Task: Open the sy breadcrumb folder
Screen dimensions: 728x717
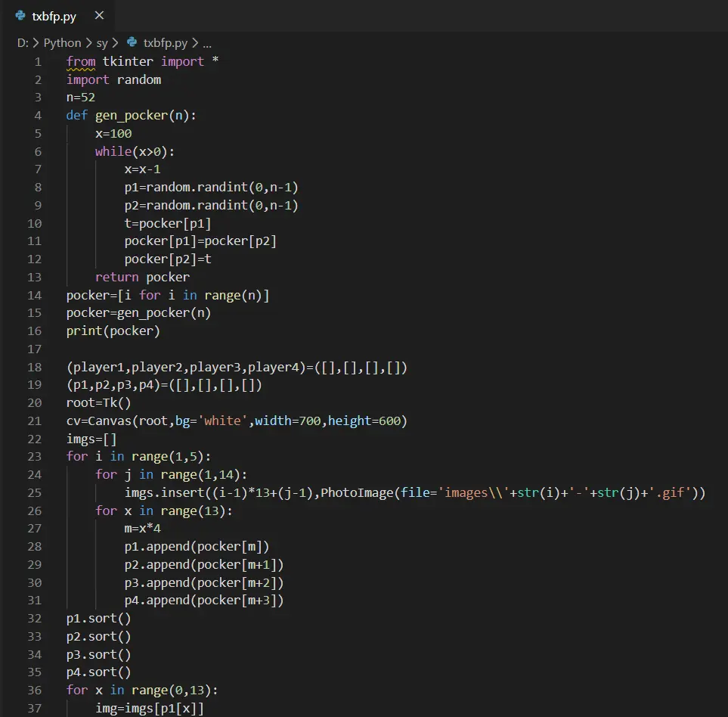Action: click(x=102, y=43)
